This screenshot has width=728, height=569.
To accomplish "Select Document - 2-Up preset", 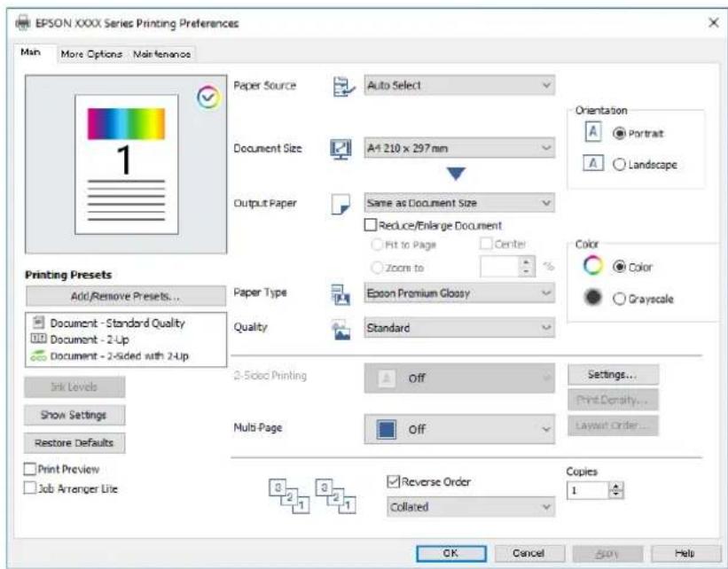I will 90,339.
